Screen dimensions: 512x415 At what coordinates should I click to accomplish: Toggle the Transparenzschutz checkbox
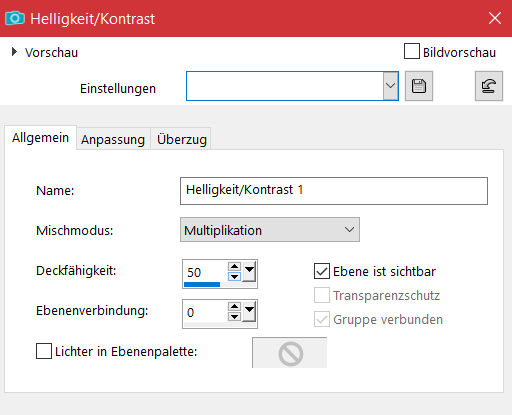point(322,295)
